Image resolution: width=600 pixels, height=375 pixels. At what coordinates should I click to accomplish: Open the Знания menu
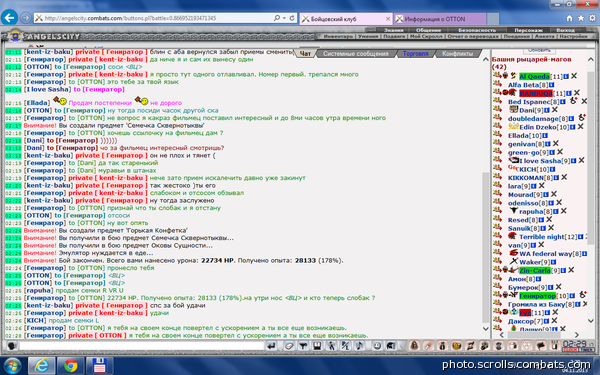coord(393,30)
